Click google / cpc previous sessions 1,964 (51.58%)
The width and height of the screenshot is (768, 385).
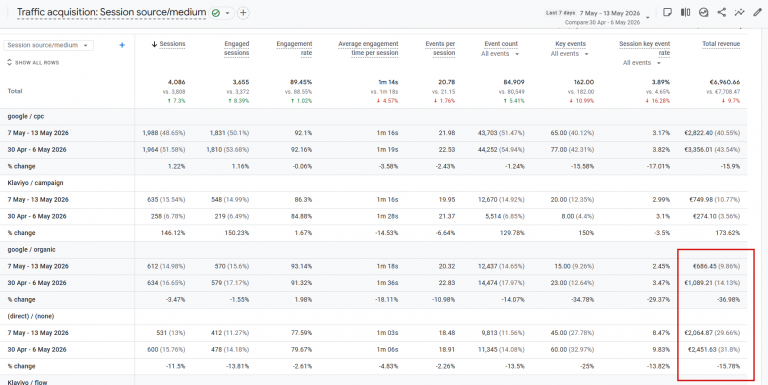tap(164, 150)
